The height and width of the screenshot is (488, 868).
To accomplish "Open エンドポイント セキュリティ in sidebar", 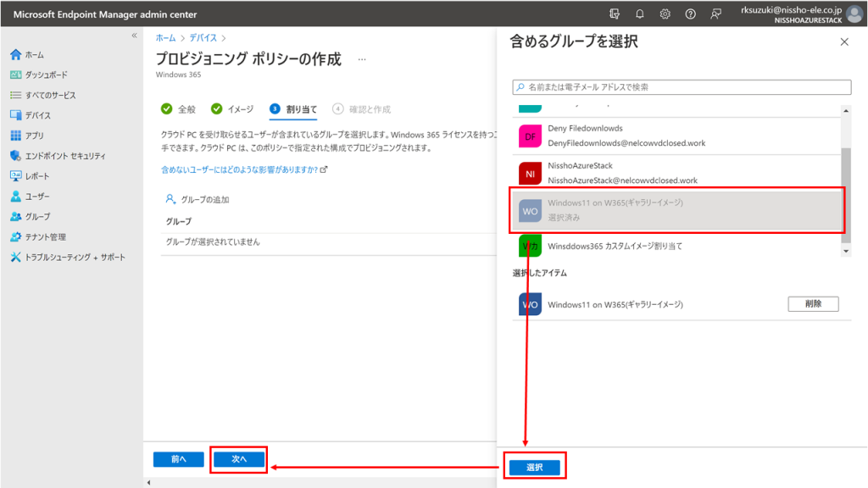I will tap(58, 156).
